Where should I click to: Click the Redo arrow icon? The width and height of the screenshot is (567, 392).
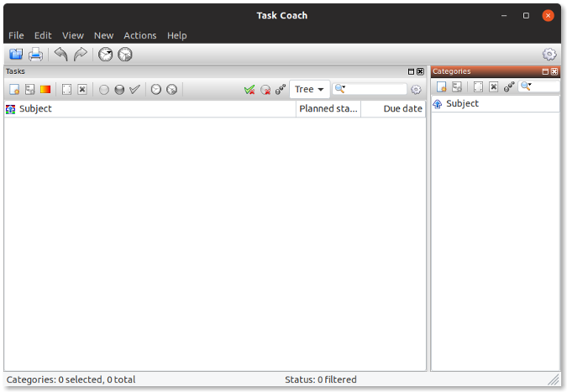[81, 55]
